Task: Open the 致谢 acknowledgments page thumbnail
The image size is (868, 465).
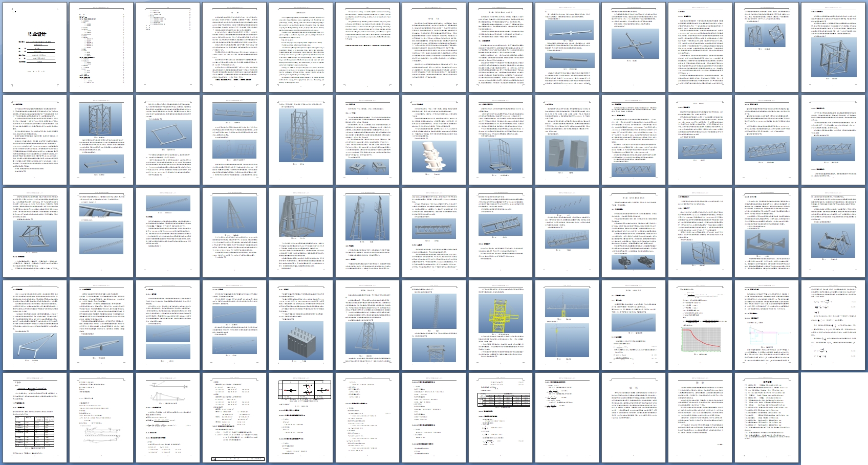Action: coord(700,417)
